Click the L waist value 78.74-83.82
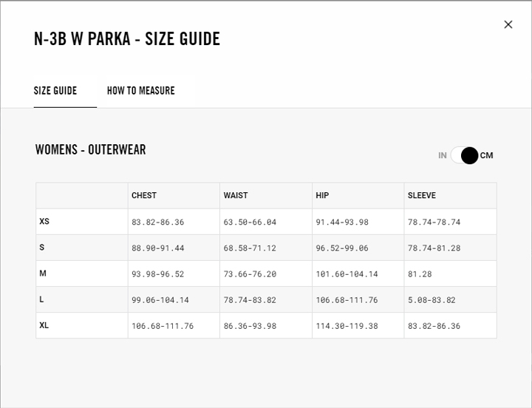 (x=250, y=300)
